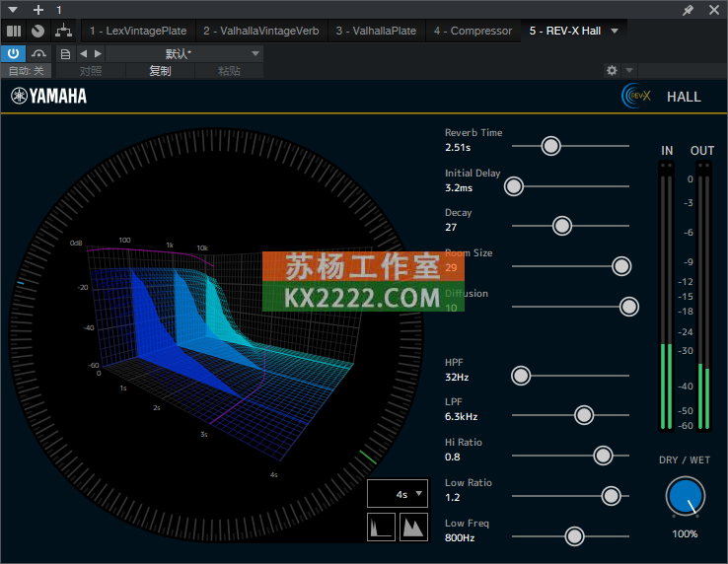The width and height of the screenshot is (728, 564).
Task: Click the Low Freq slider handle
Action: [x=574, y=536]
